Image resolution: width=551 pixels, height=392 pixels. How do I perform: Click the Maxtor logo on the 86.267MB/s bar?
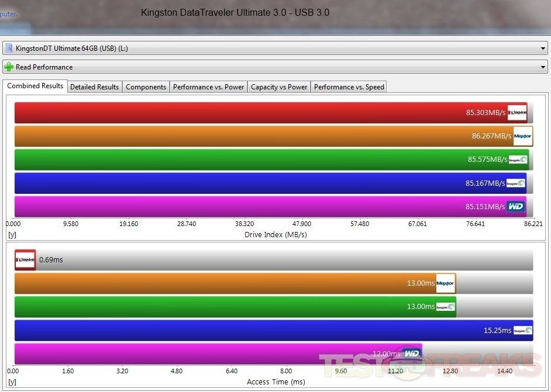[522, 136]
